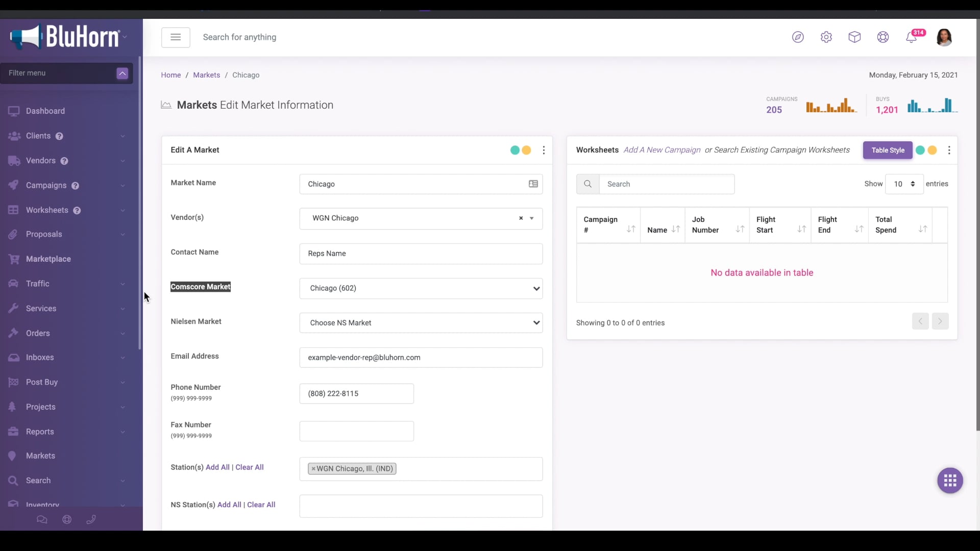Open Campaigns in the sidebar menu
The height and width of the screenshot is (551, 980).
(x=46, y=185)
